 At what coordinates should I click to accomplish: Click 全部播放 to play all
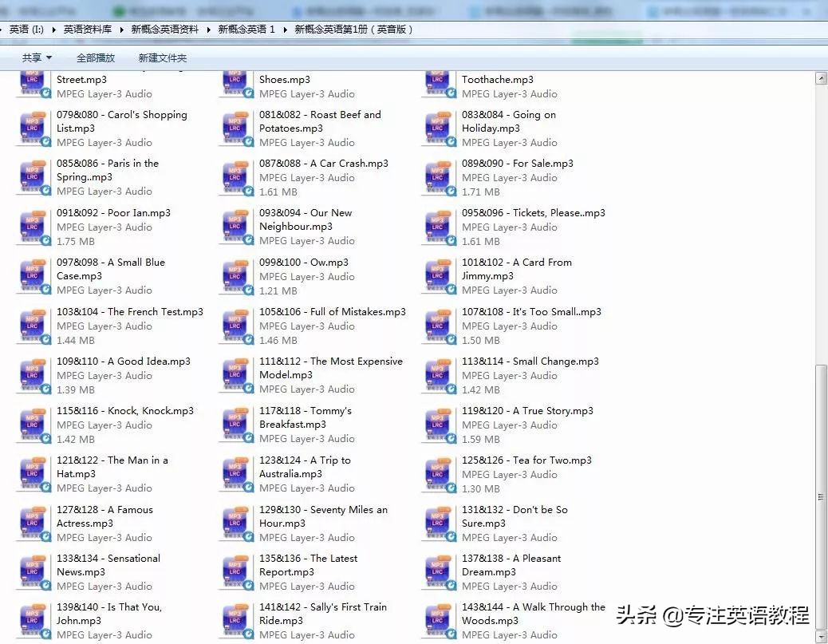click(96, 57)
